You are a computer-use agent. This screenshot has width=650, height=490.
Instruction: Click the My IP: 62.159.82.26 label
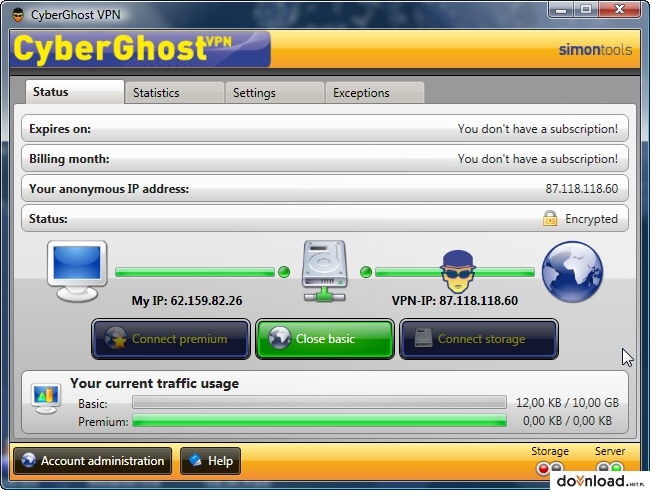tap(187, 300)
